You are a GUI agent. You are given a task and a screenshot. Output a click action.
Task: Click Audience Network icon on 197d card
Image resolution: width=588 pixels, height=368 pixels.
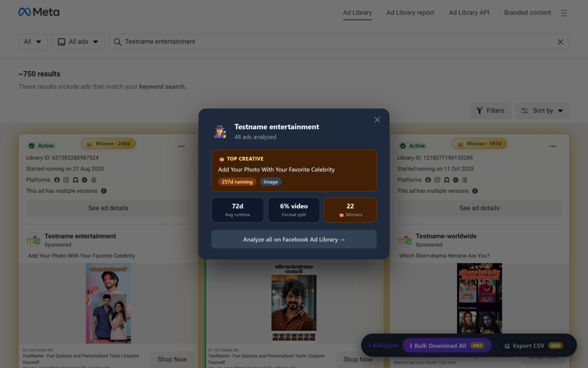point(447,180)
